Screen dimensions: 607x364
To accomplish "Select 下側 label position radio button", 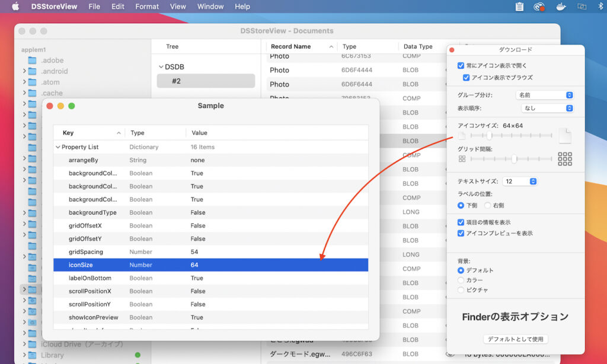I will [x=461, y=205].
